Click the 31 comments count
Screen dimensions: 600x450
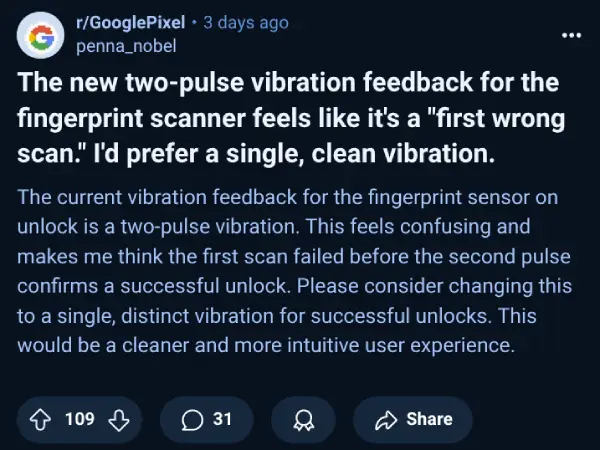tap(222, 419)
